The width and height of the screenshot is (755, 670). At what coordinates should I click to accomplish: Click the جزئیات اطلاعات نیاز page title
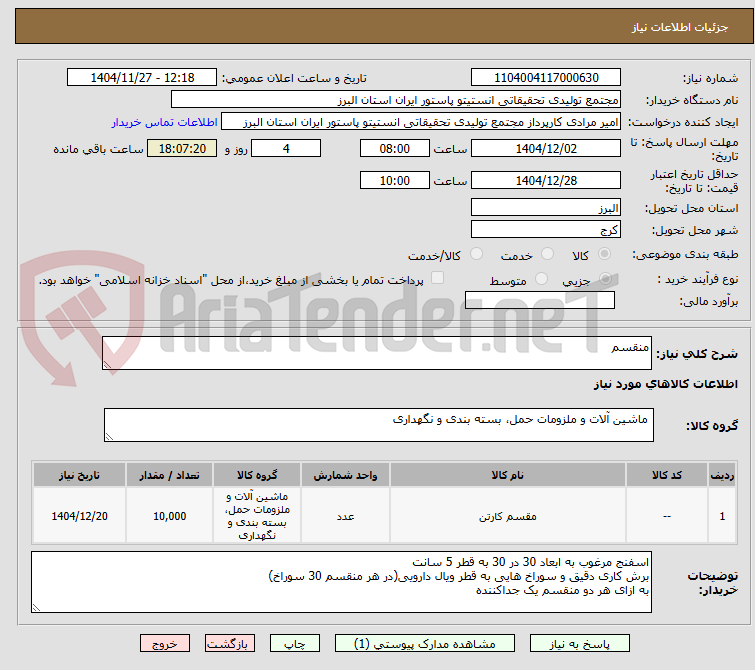coord(680,27)
